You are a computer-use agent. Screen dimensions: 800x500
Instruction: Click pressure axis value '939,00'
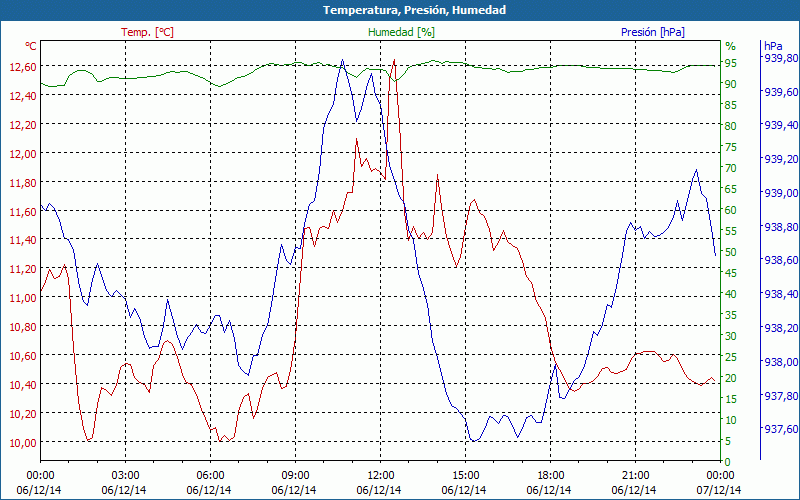pos(781,193)
